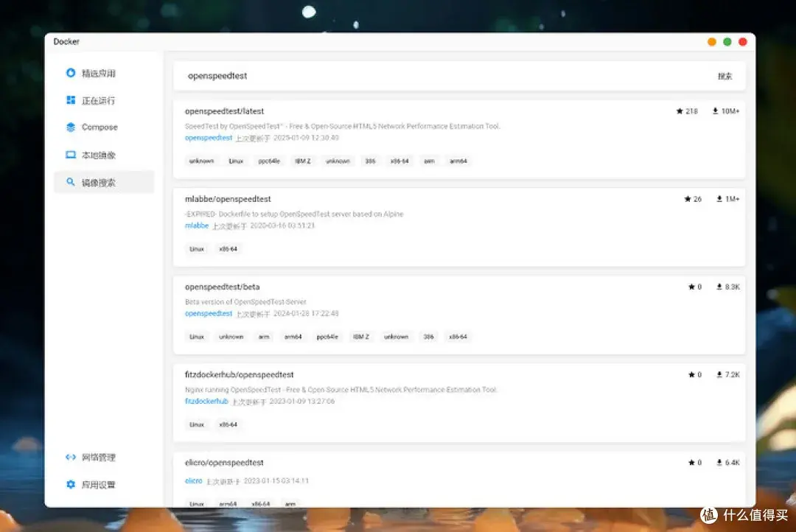Open the 网络管理 menu item

coord(104,458)
